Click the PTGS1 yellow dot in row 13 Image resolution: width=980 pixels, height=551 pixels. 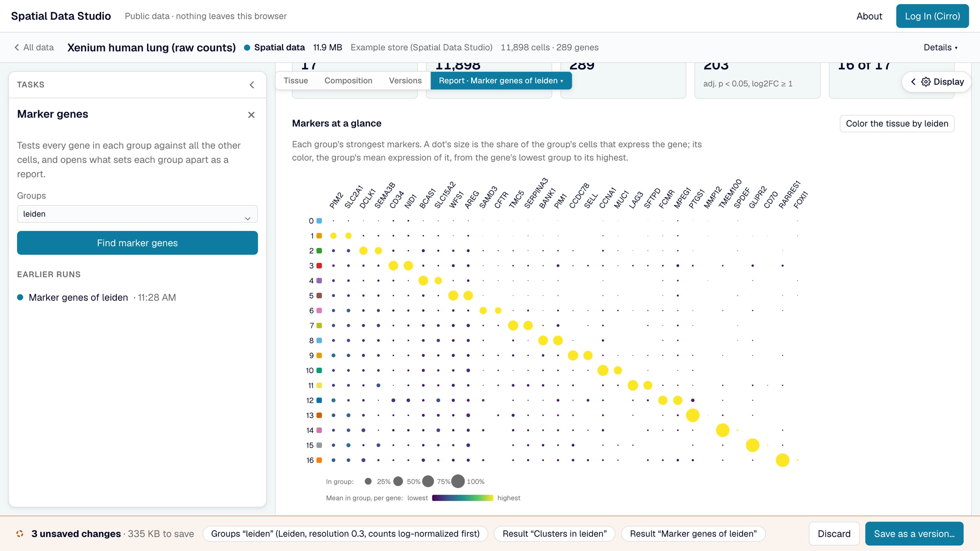pos(693,415)
